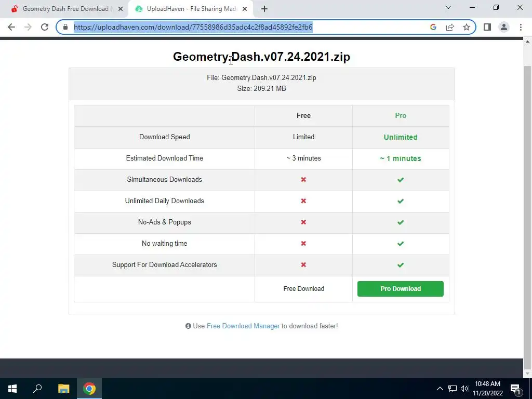Screen dimensions: 532x399
Task: Click the ~ 3 minutes cell
Action: (x=303, y=158)
